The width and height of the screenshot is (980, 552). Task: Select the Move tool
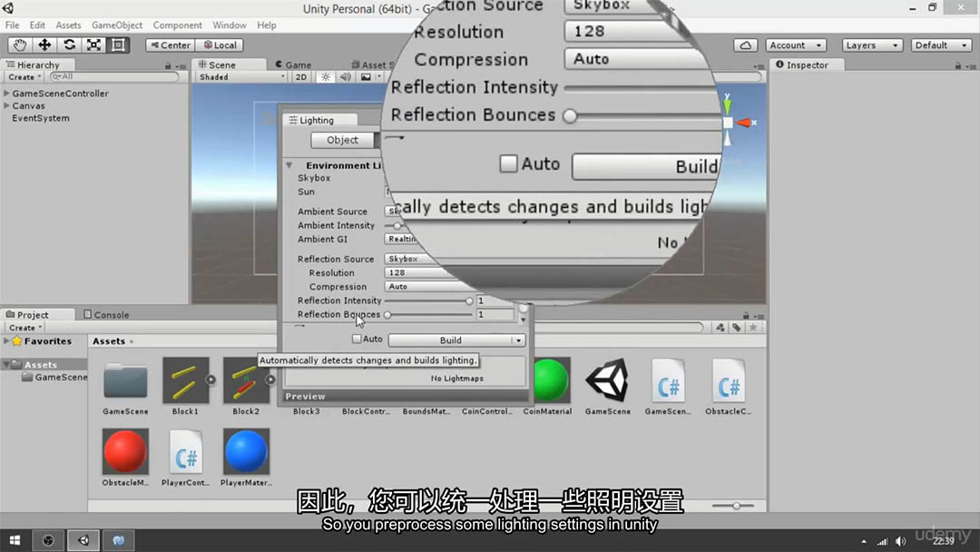click(x=44, y=45)
